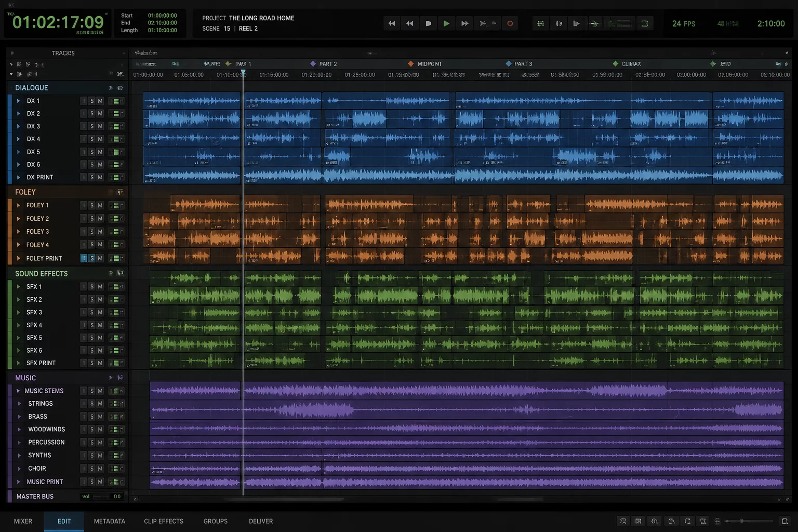Expand the DX PRINT track

coord(19,177)
